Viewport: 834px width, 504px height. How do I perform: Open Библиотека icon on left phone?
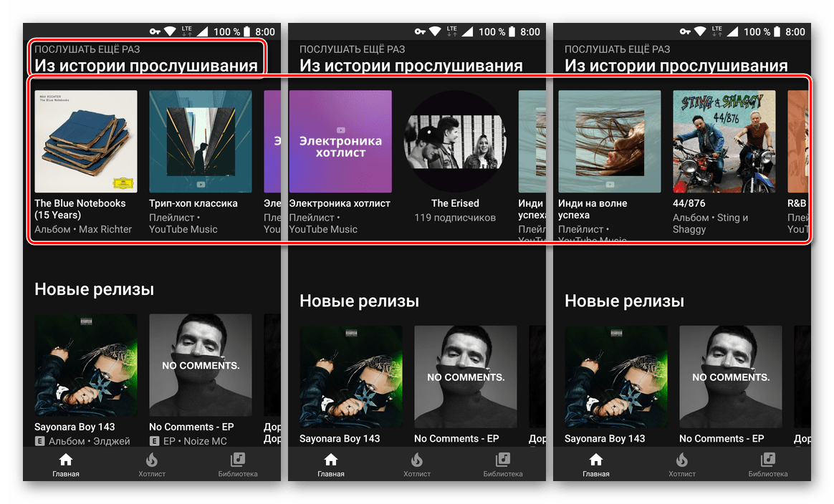[238, 460]
